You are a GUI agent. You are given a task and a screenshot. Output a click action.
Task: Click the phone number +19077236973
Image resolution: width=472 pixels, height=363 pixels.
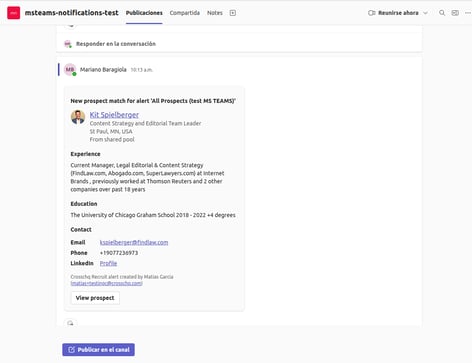pyautogui.click(x=119, y=253)
